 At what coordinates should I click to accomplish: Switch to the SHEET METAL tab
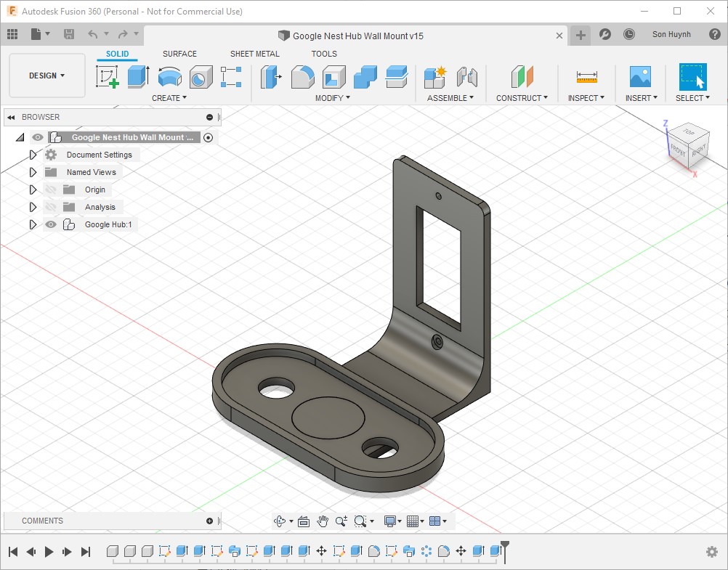255,54
